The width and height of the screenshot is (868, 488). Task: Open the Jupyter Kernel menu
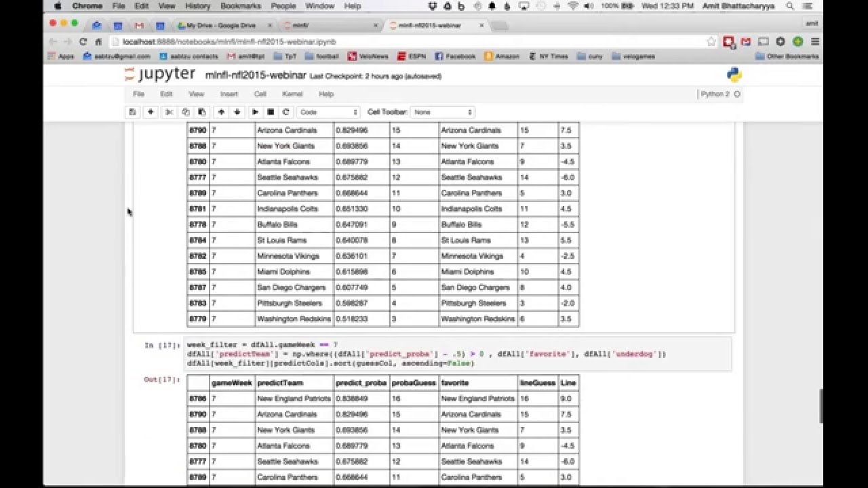292,94
